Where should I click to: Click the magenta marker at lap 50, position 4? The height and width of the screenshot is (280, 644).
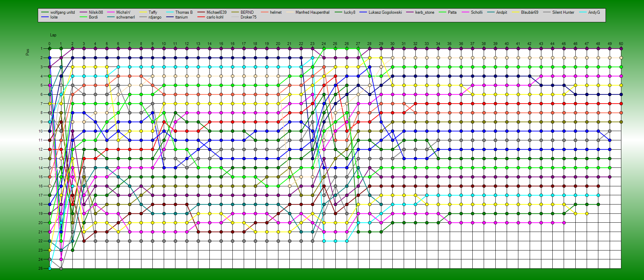tap(621, 76)
